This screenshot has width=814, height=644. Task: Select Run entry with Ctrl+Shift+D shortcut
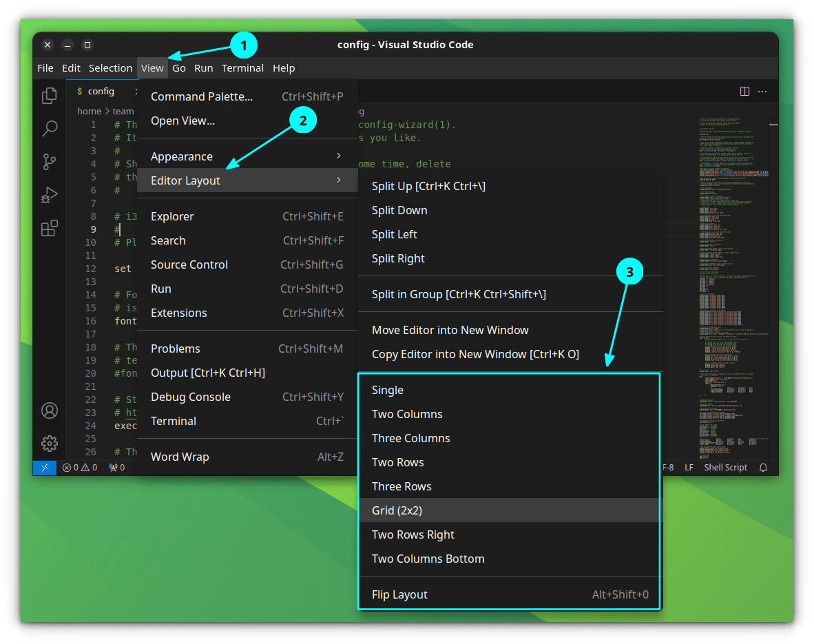point(247,289)
